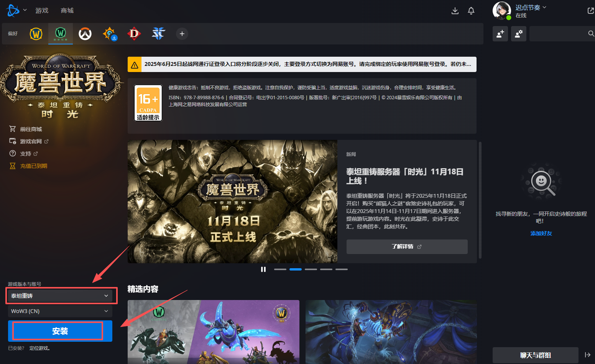Click the 添加好友 link

(x=541, y=233)
